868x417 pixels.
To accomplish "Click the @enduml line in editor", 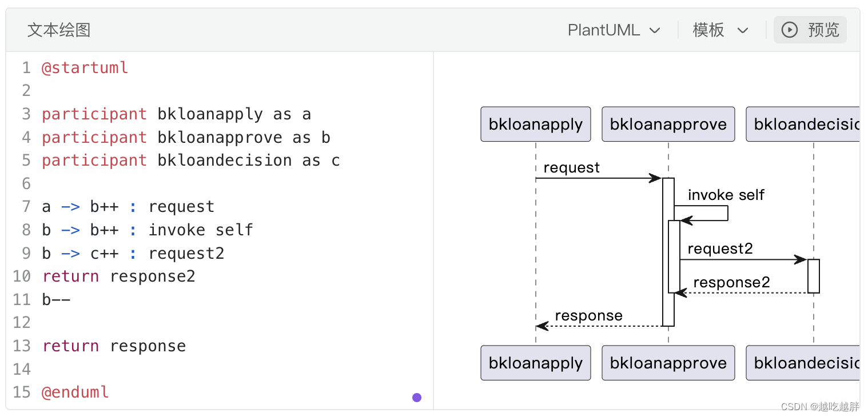I will [75, 392].
